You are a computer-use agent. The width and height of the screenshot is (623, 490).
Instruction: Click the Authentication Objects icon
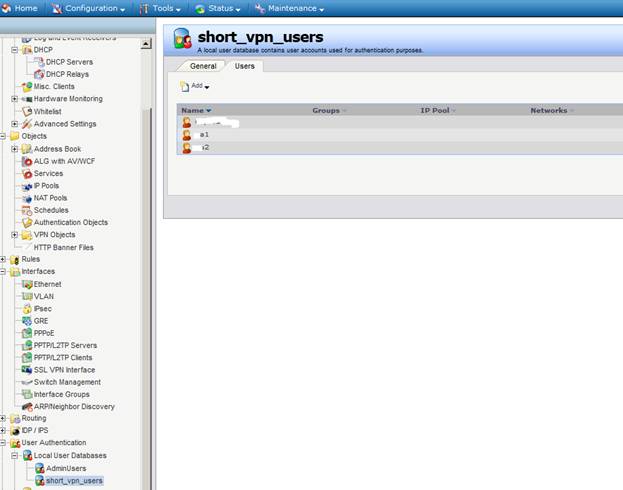(x=27, y=223)
